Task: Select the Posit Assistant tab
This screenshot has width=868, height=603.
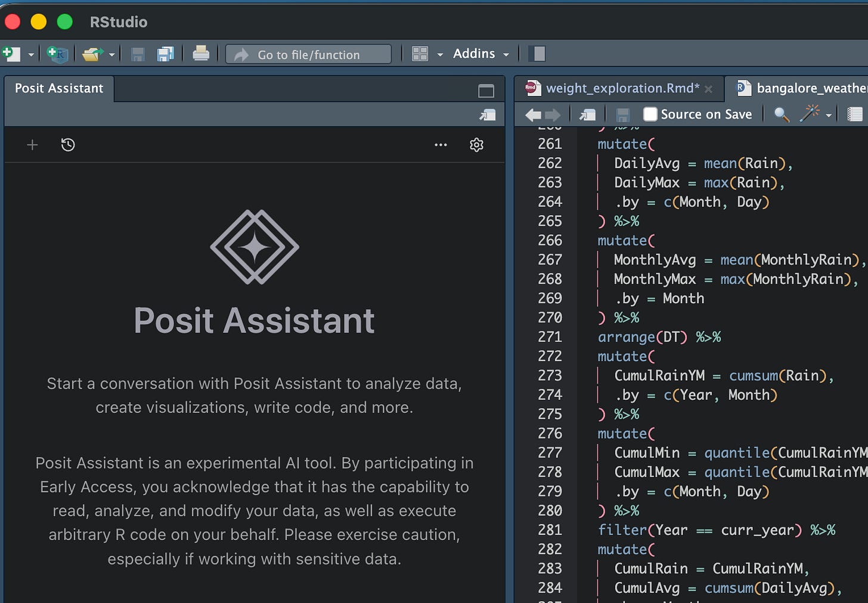Action: 59,88
